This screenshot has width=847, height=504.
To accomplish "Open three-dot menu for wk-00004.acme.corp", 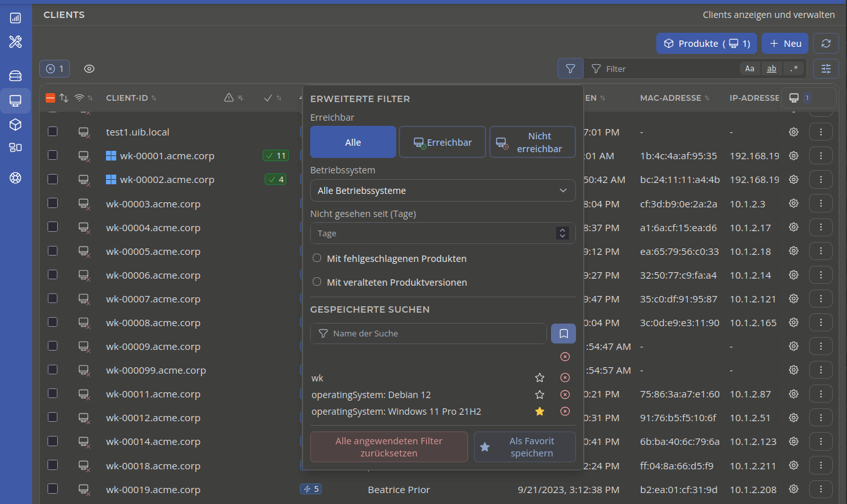I will [x=821, y=227].
